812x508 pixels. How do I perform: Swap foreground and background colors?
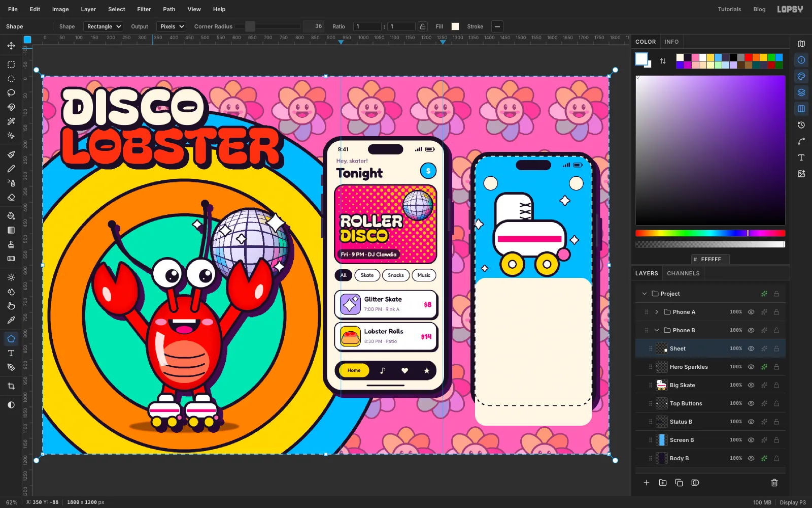click(663, 61)
